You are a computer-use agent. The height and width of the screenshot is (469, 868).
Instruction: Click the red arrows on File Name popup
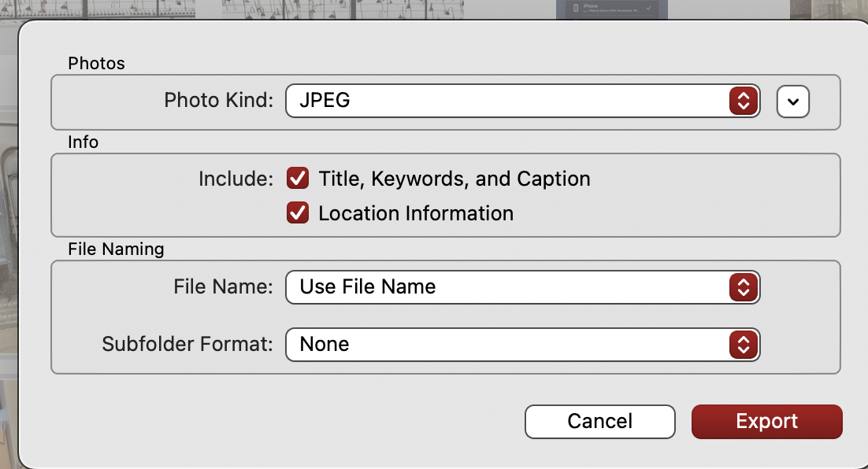click(744, 287)
